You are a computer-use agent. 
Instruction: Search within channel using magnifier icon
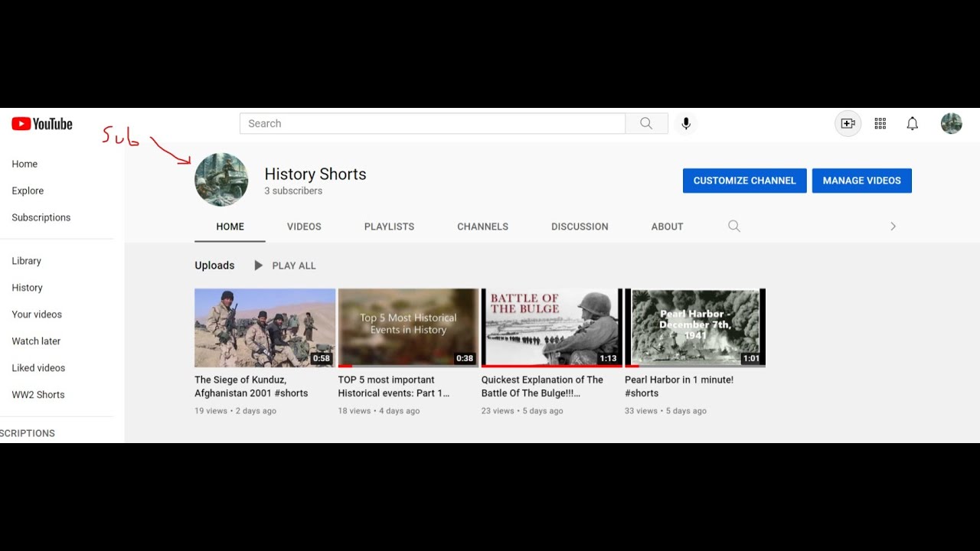pyautogui.click(x=733, y=226)
